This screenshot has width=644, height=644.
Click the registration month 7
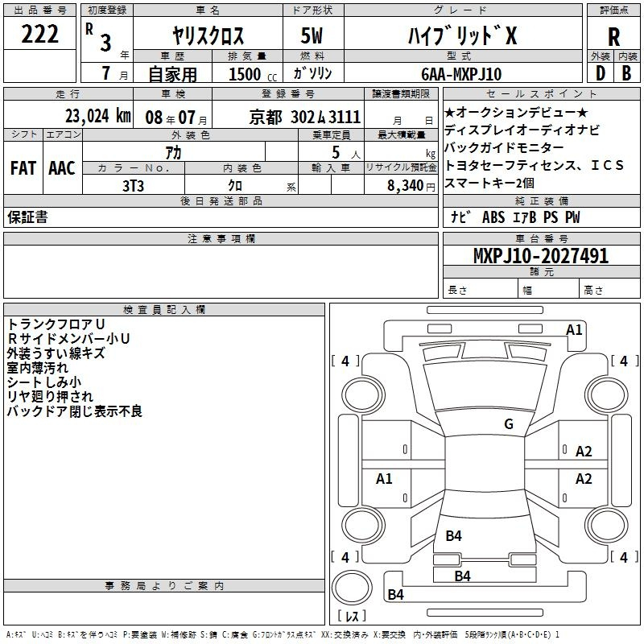106,73
